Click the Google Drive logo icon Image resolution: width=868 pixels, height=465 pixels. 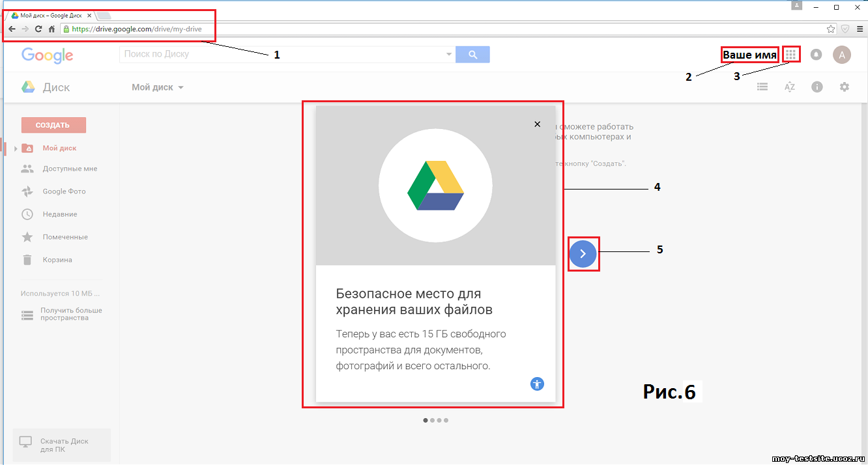click(28, 87)
